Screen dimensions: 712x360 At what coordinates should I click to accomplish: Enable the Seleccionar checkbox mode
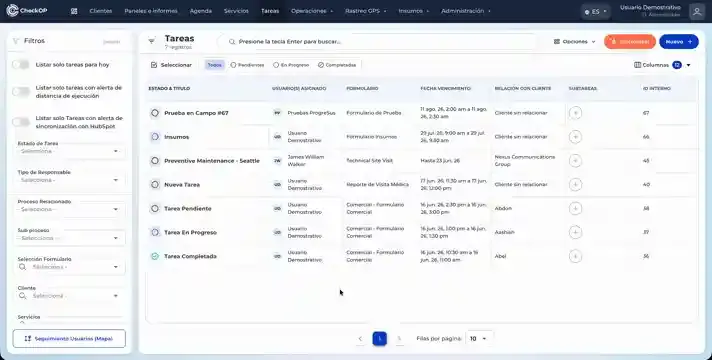171,65
